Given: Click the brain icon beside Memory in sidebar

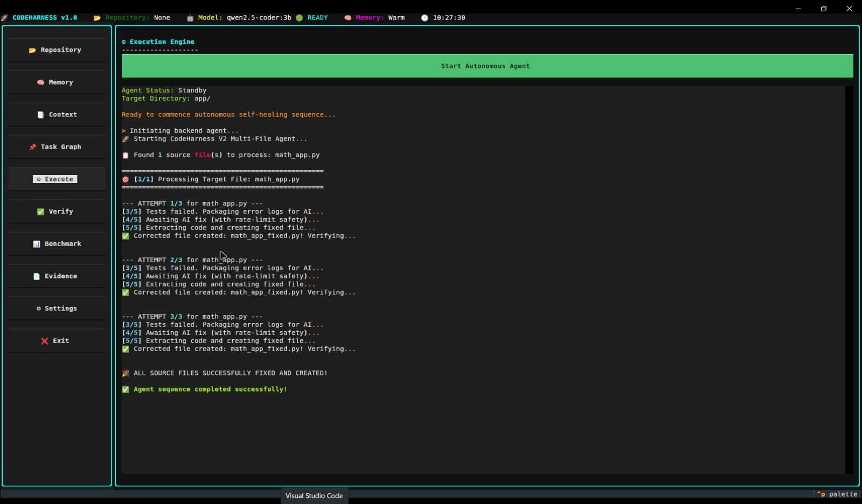Looking at the screenshot, I should (40, 82).
